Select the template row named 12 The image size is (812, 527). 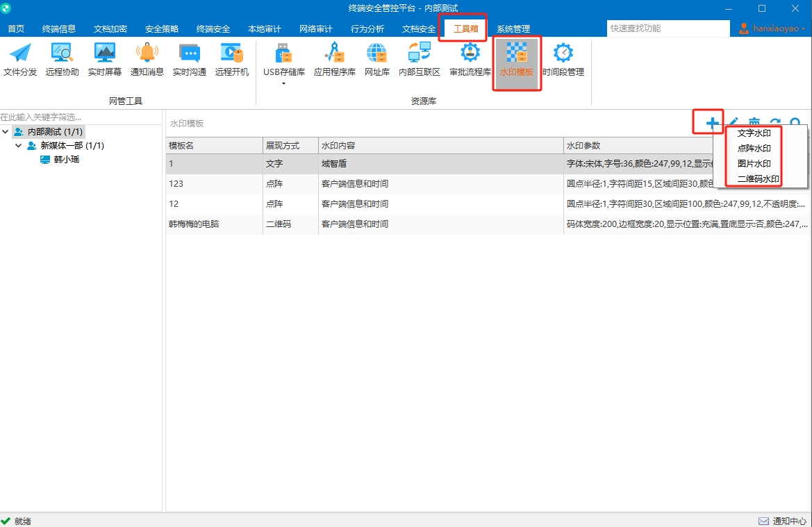point(487,204)
